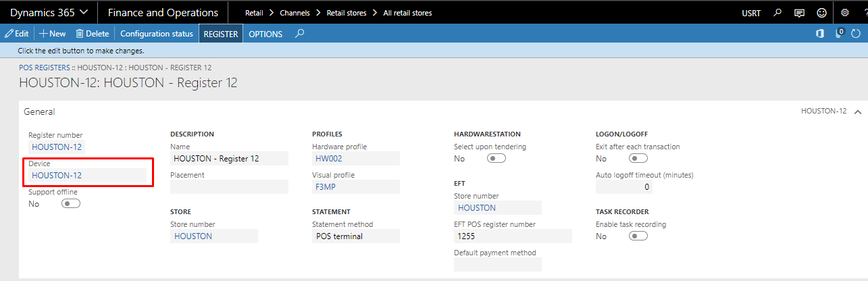Image resolution: width=868 pixels, height=281 pixels.
Task: Select the REGISTER tab
Action: point(221,33)
